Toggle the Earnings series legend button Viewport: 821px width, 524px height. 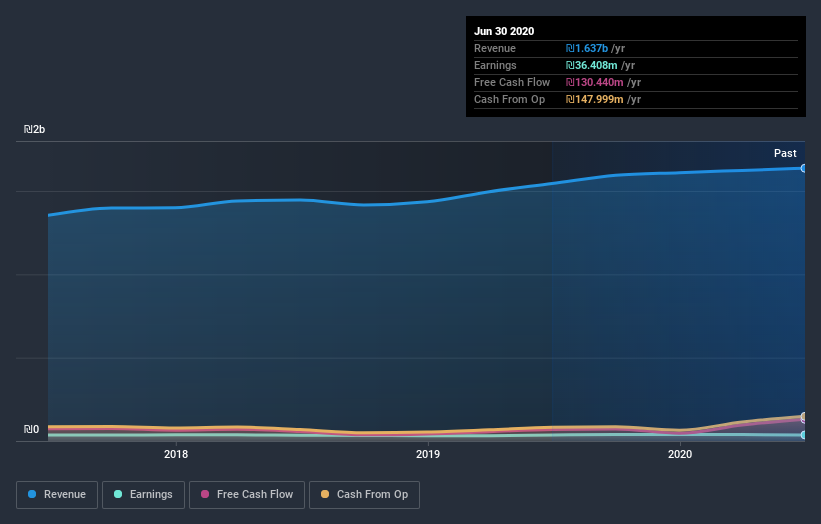coord(143,495)
